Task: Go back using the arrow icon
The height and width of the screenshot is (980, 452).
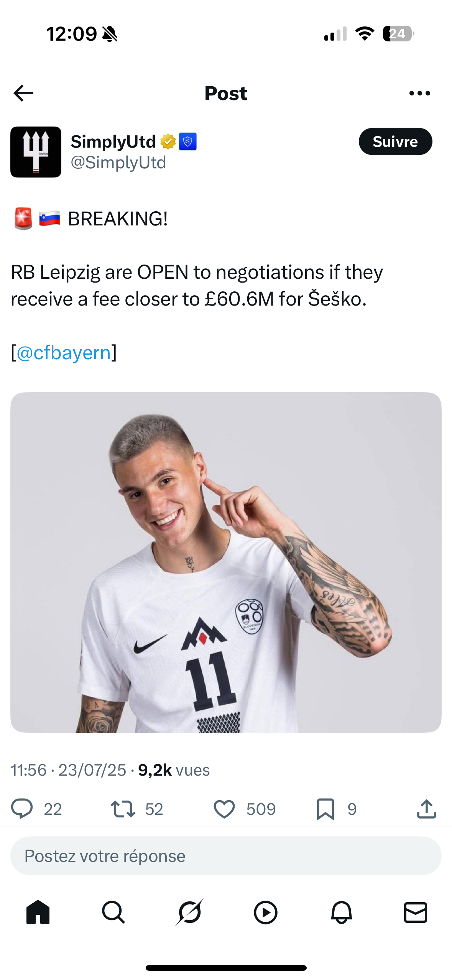Action: click(x=23, y=93)
